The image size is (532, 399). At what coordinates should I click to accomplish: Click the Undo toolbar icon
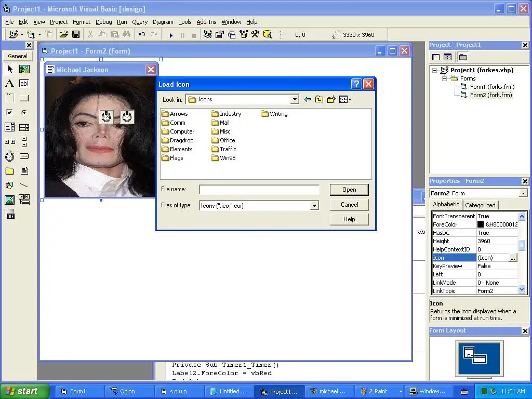click(142, 34)
